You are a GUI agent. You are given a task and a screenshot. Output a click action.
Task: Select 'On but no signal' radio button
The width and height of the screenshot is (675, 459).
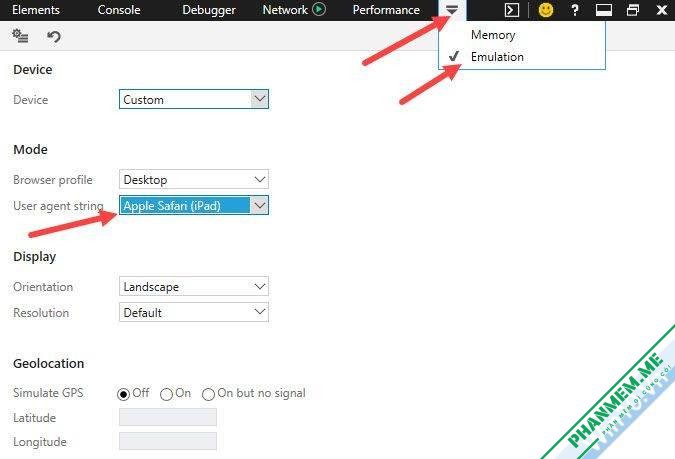(x=208, y=394)
